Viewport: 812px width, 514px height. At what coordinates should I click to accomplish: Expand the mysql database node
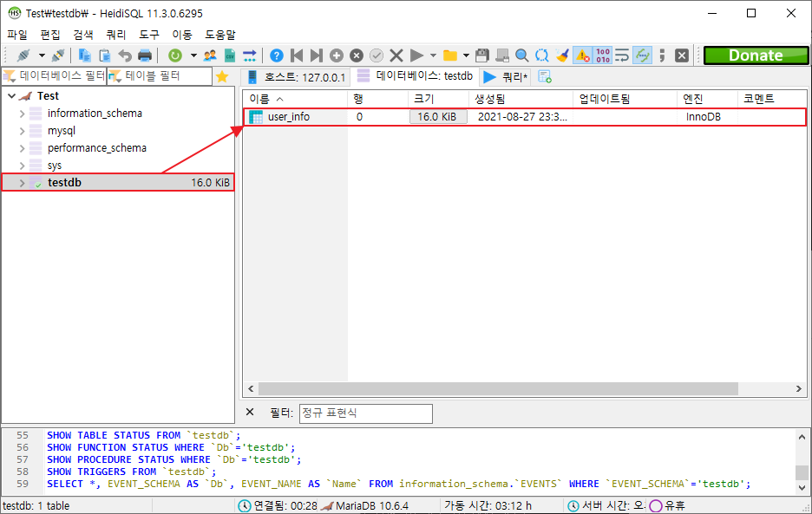tap(22, 131)
